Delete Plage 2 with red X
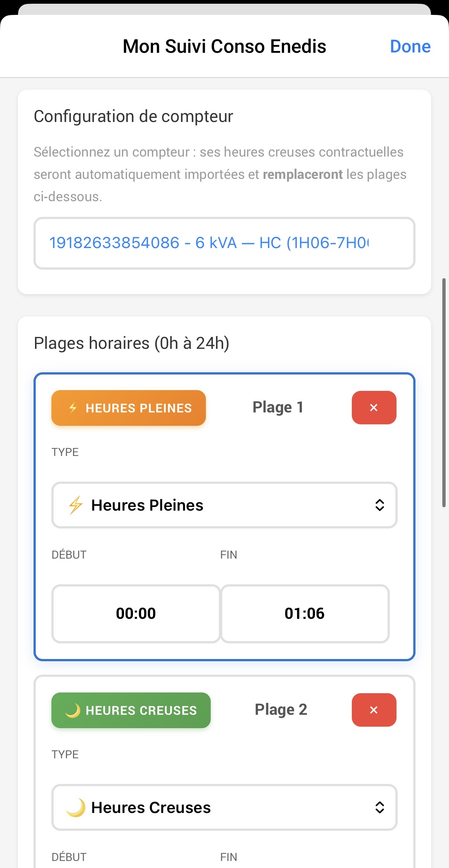This screenshot has height=868, width=449. coord(374,710)
